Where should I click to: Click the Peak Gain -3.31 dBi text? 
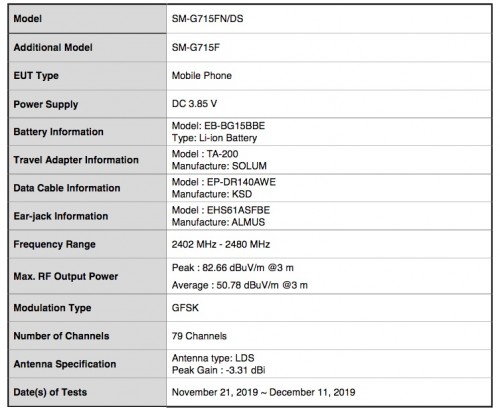click(218, 370)
